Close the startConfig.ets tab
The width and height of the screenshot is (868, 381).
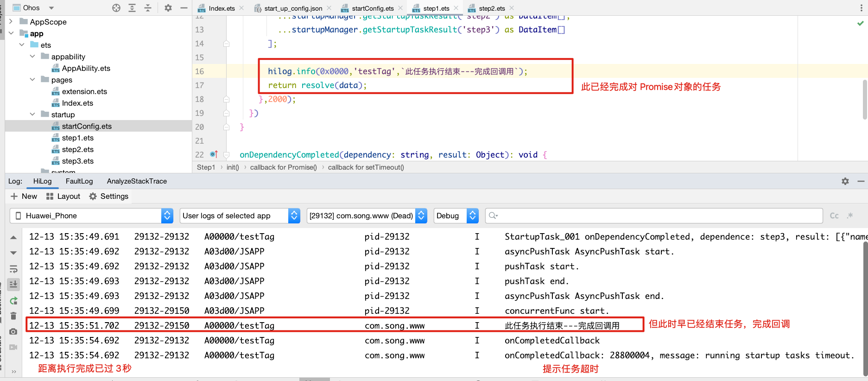click(400, 8)
